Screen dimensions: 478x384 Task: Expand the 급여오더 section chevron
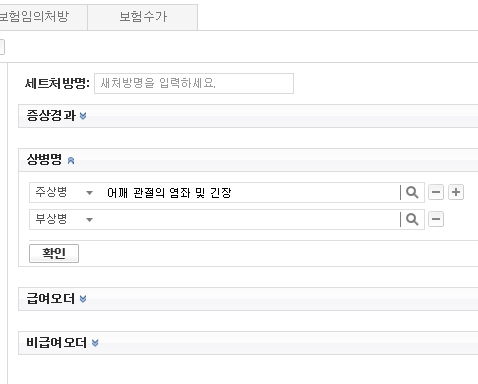pos(83,299)
